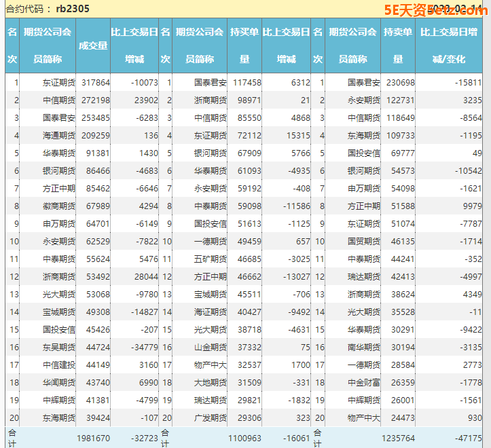Select long position change 15315
Image resolution: width=491 pixels, height=448 pixels.
298,136
